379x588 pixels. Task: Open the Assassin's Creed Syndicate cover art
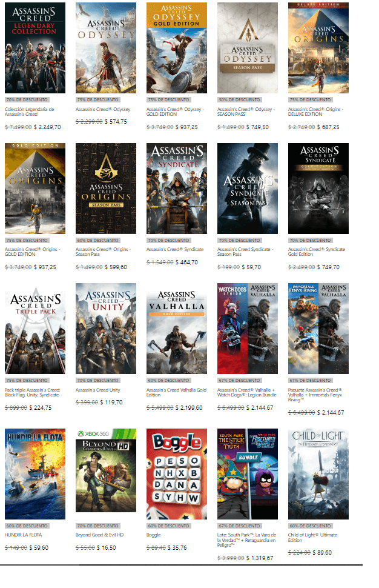pyautogui.click(x=176, y=189)
